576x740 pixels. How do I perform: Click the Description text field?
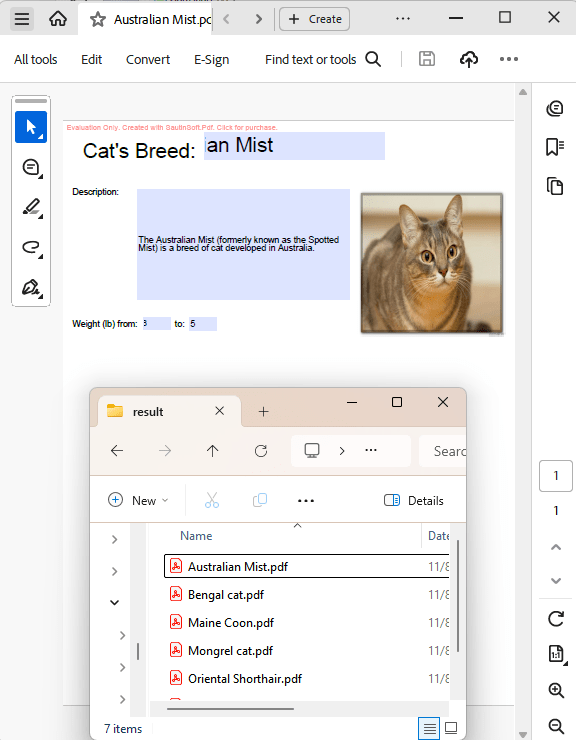tap(243, 244)
